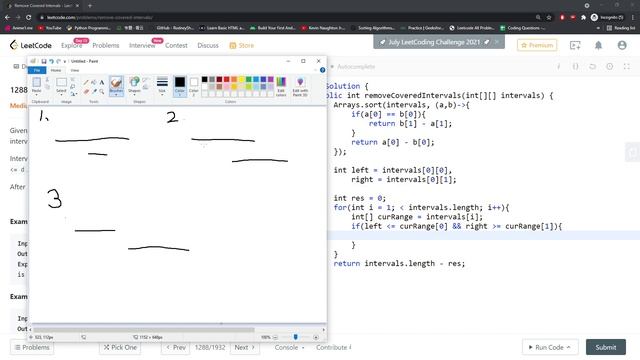This screenshot has height=360, width=640.
Task: Click the Redo arrow in Paint title bar
Action: pos(58,61)
